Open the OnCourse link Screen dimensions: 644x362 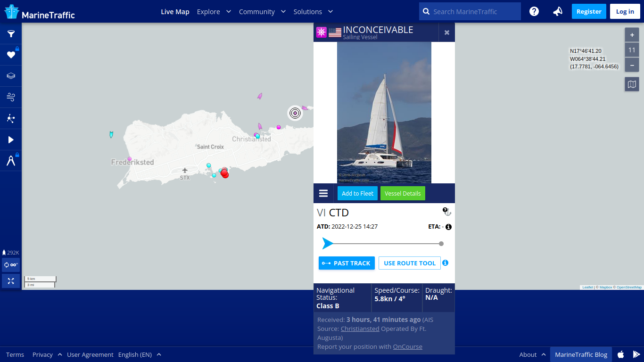pyautogui.click(x=408, y=346)
